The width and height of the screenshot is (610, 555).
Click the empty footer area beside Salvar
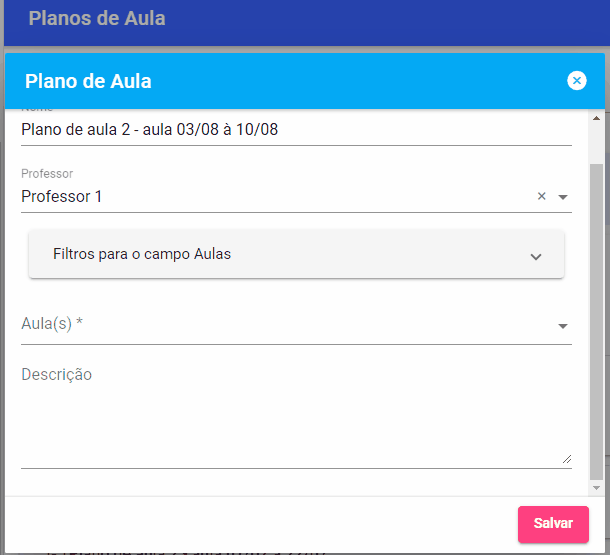[x=261, y=523]
